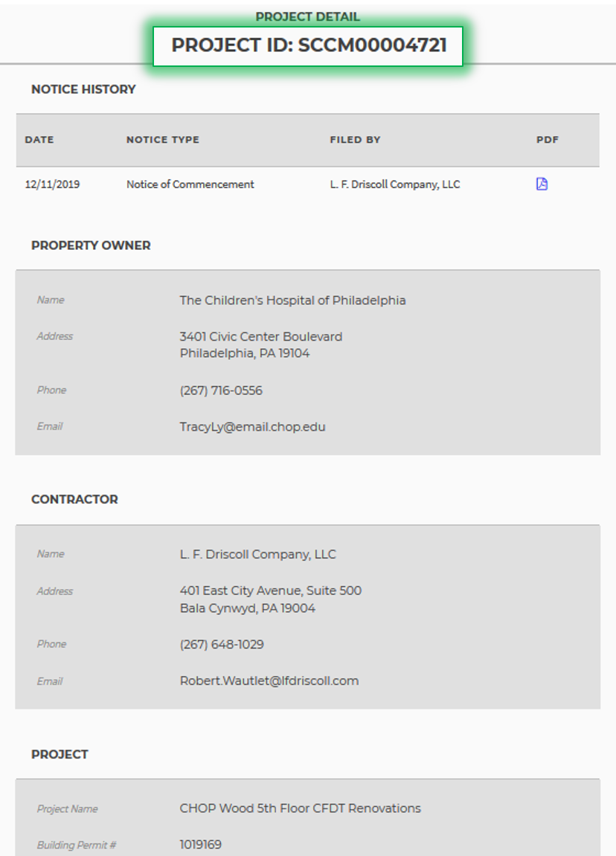Image resolution: width=616 pixels, height=856 pixels.
Task: Click the TracyLy@email.chop.edu email address
Action: click(x=252, y=427)
